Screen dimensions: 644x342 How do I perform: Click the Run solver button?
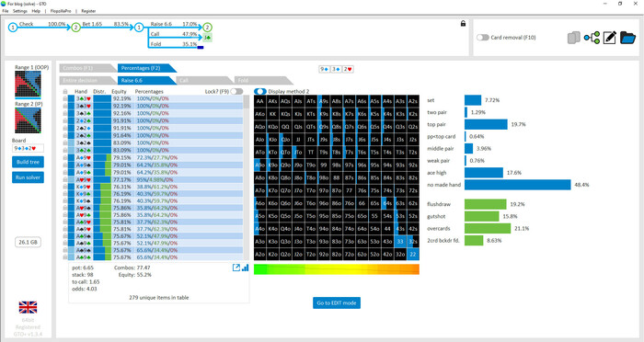pos(28,177)
